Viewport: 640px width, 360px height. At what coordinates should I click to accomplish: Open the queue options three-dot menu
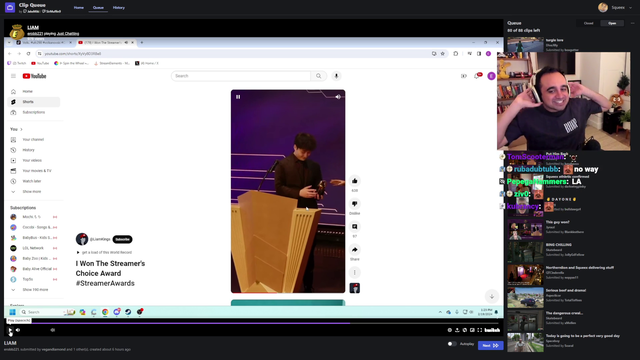[x=632, y=23]
